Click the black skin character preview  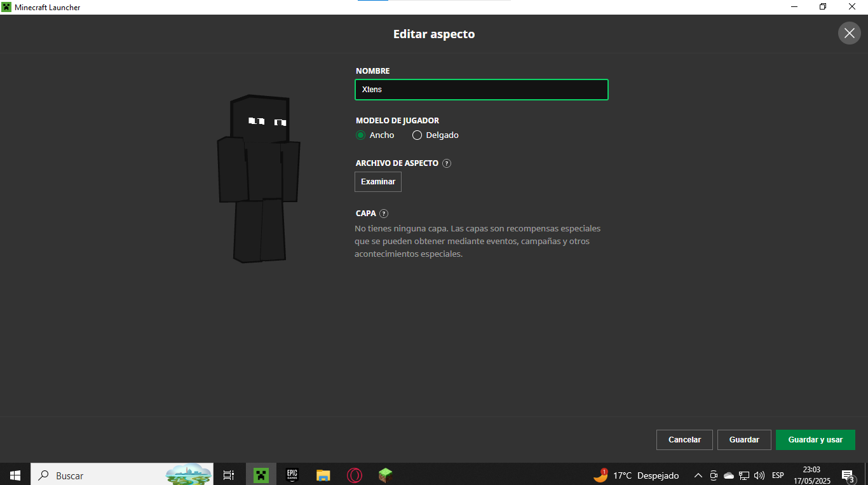(259, 179)
